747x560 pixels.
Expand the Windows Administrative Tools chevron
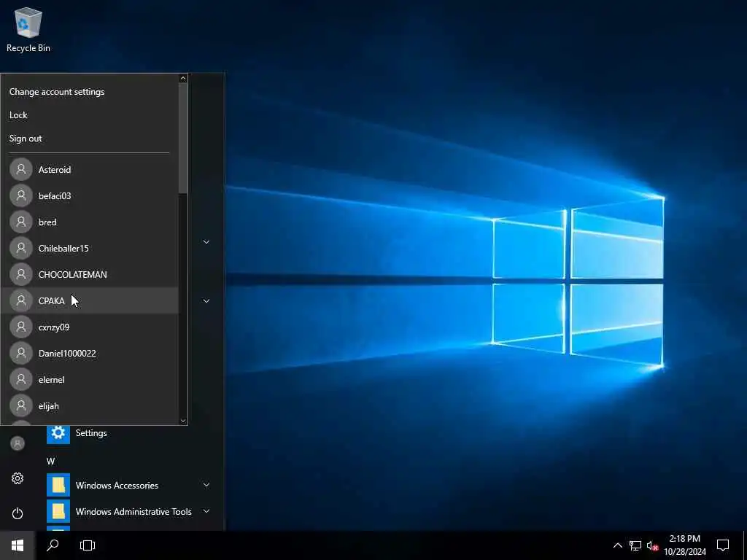click(206, 511)
